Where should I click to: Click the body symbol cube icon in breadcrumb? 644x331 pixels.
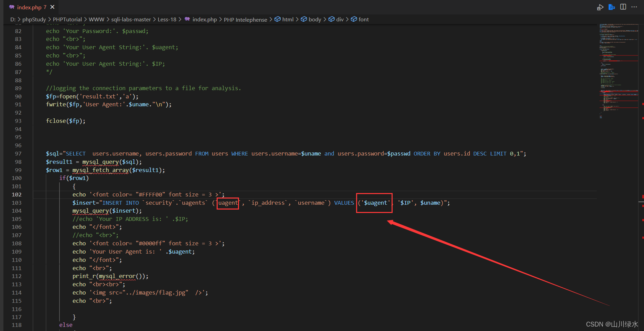pyautogui.click(x=304, y=19)
